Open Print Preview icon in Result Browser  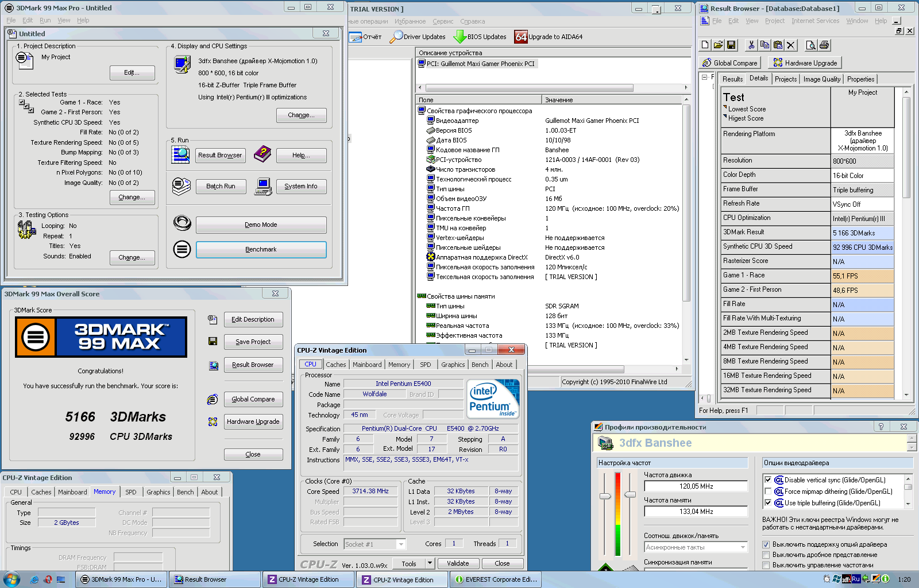(810, 45)
